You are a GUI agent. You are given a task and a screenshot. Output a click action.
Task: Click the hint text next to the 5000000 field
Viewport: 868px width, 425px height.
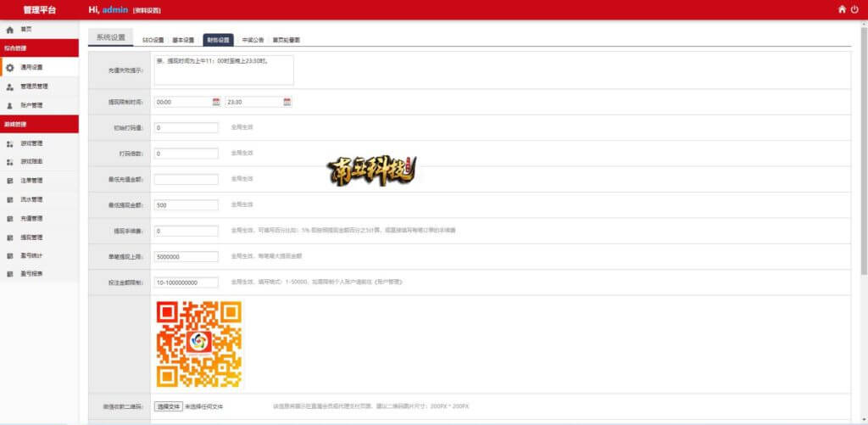click(266, 256)
